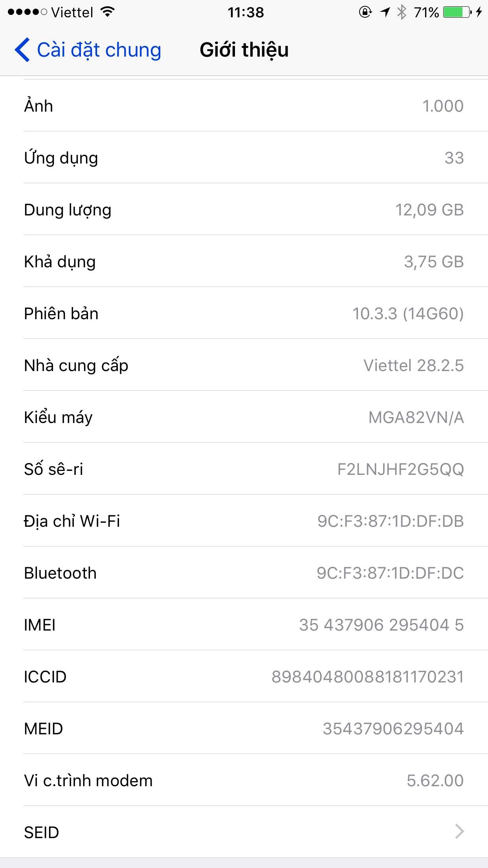This screenshot has height=868, width=488.
Task: Open SEID details via chevron
Action: point(459,831)
